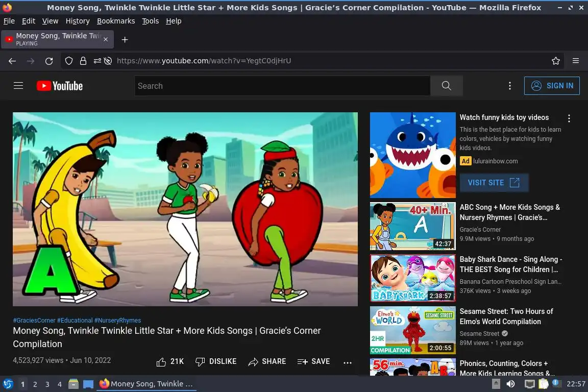This screenshot has width=588, height=392.
Task: Click the 22:57 taskbar clock
Action: click(x=576, y=384)
